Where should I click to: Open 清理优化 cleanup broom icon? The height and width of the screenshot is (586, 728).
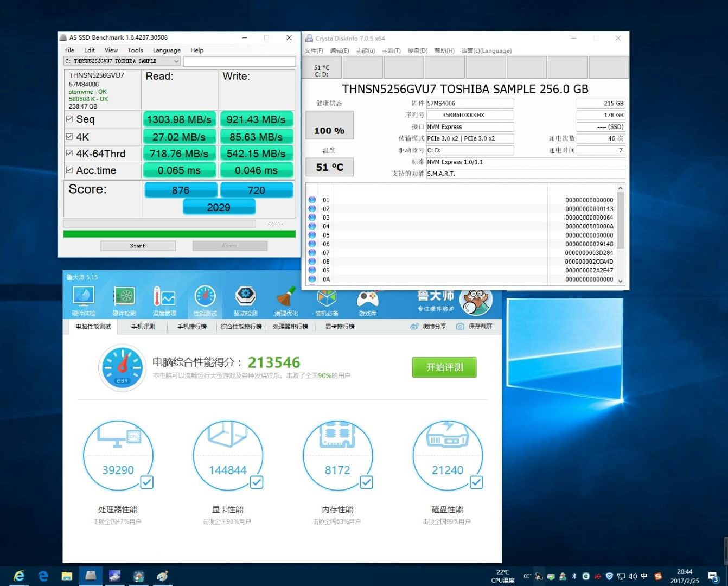tap(286, 301)
